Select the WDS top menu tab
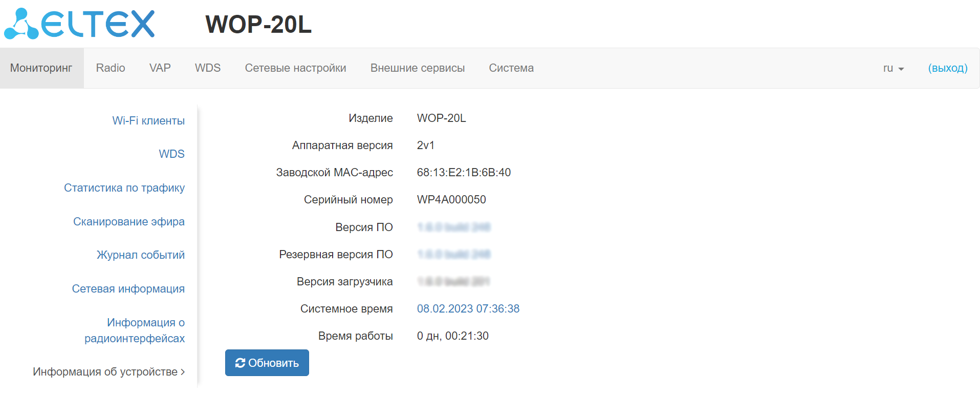The image size is (980, 394). [x=208, y=68]
